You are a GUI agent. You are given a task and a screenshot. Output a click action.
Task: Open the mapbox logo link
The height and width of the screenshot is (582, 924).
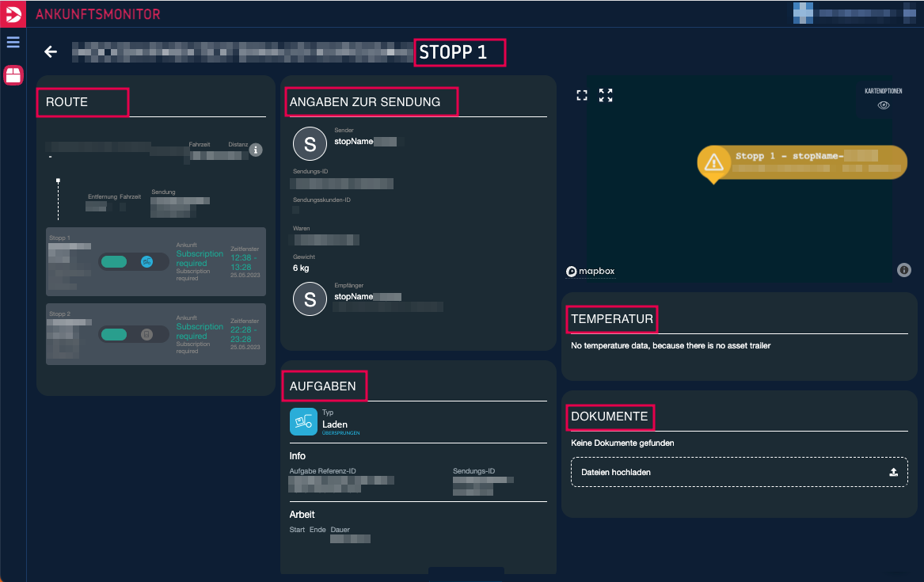pos(591,272)
